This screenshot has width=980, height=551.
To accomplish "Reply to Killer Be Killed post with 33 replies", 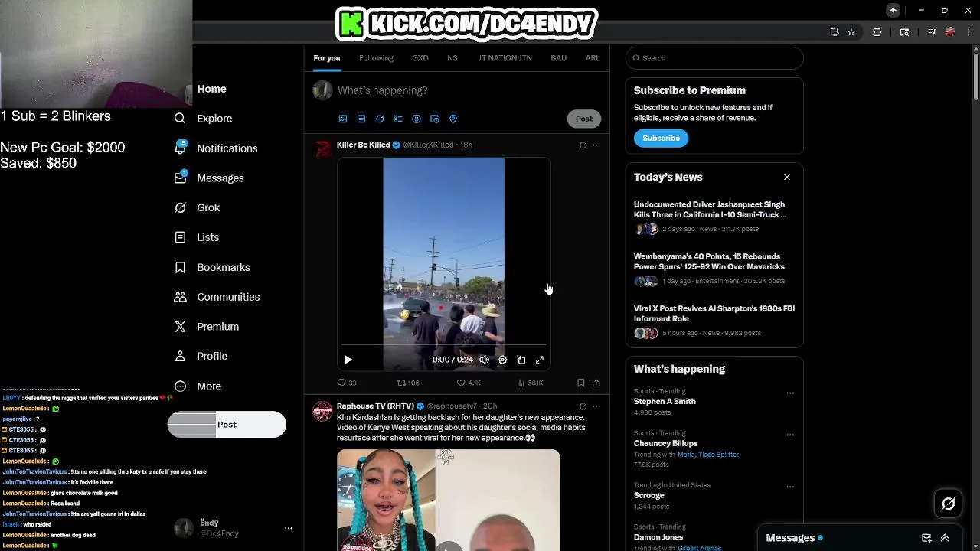I will click(x=347, y=383).
